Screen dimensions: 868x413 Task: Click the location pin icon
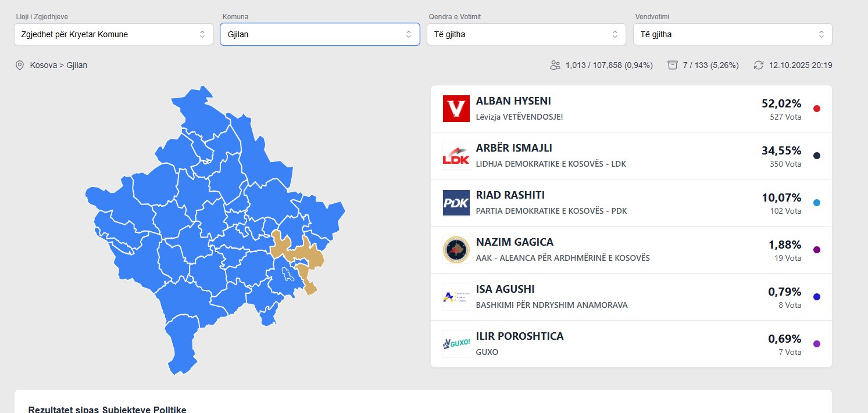(x=20, y=65)
